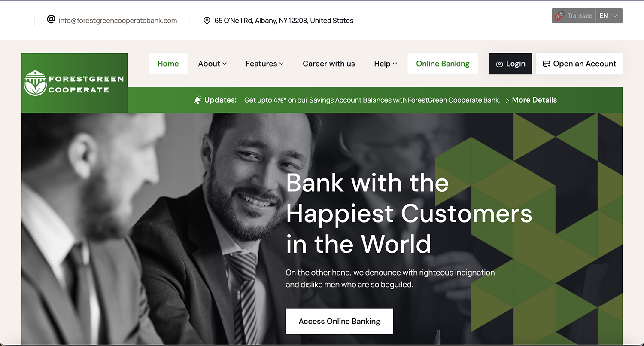Click the user icon on Login

[499, 64]
